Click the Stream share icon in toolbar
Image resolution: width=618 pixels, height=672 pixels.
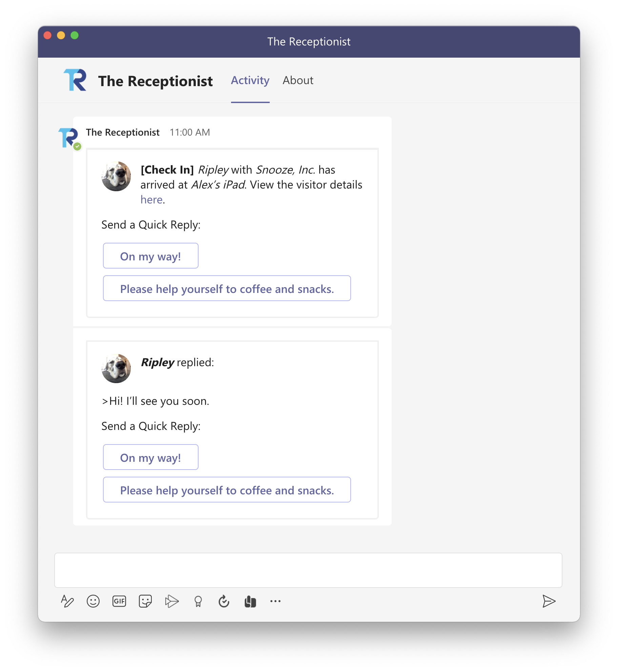172,601
